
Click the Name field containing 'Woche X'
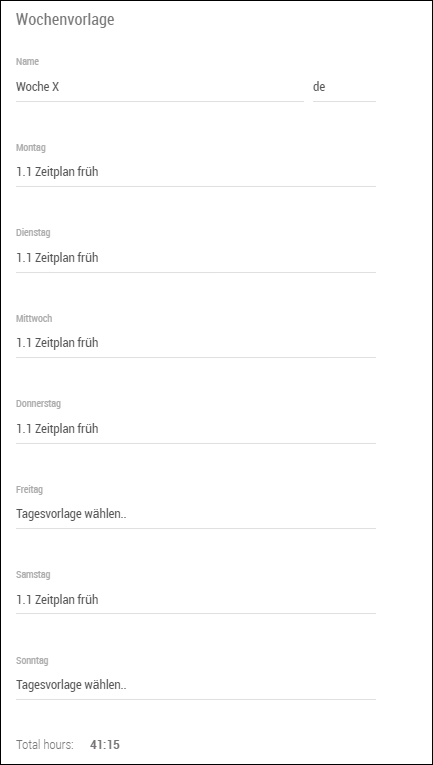point(159,87)
